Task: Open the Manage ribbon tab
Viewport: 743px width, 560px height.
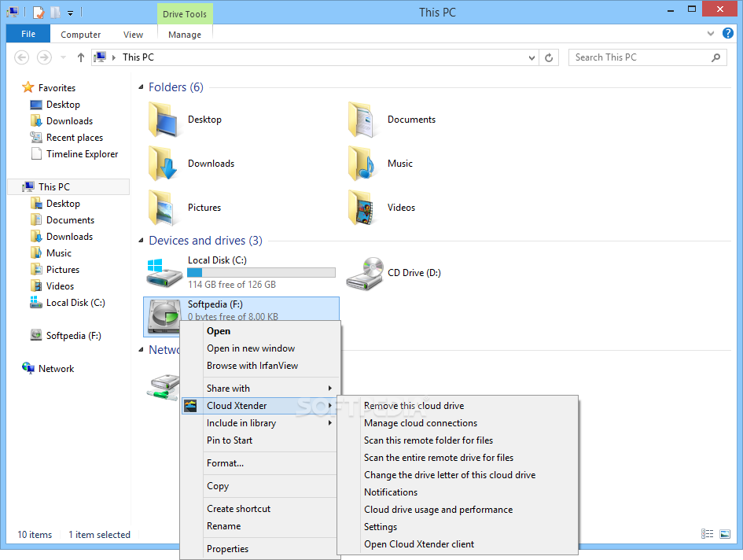Action: (185, 34)
